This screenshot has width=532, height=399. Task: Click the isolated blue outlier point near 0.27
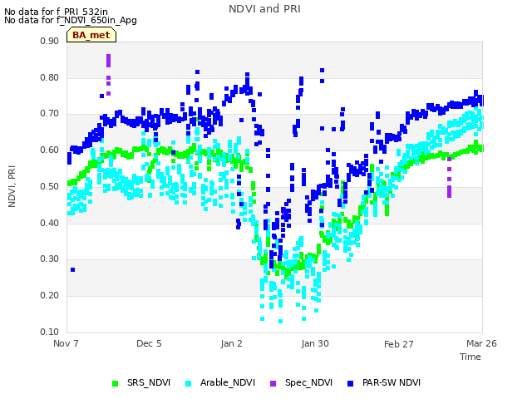pyautogui.click(x=72, y=269)
